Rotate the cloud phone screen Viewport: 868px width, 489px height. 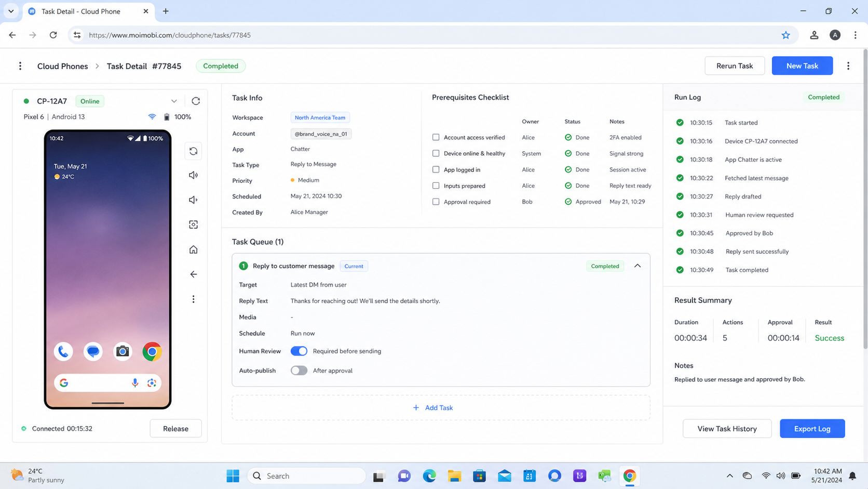coord(193,151)
